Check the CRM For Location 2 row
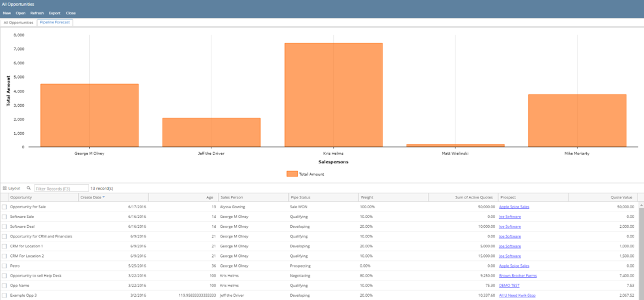 (4, 256)
